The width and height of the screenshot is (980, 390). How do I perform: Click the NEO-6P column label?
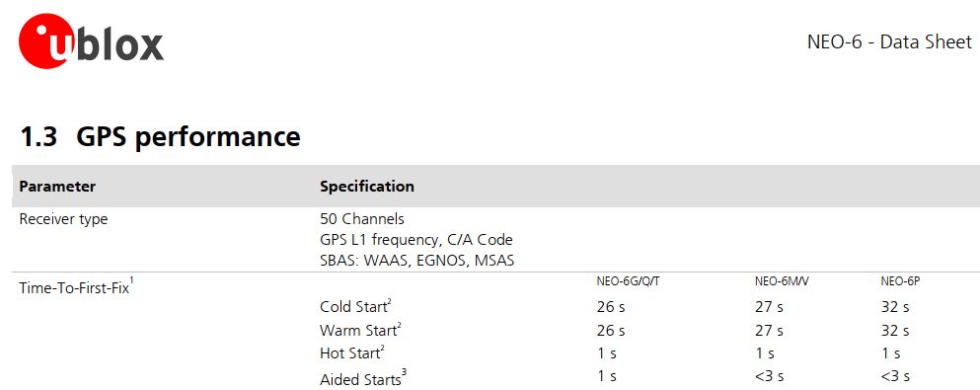point(900,281)
